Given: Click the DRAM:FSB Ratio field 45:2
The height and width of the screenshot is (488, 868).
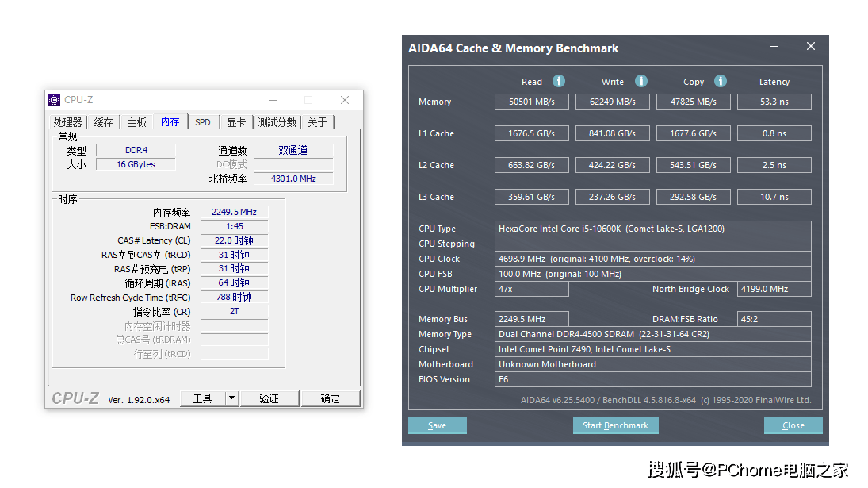Looking at the screenshot, I should 774,319.
